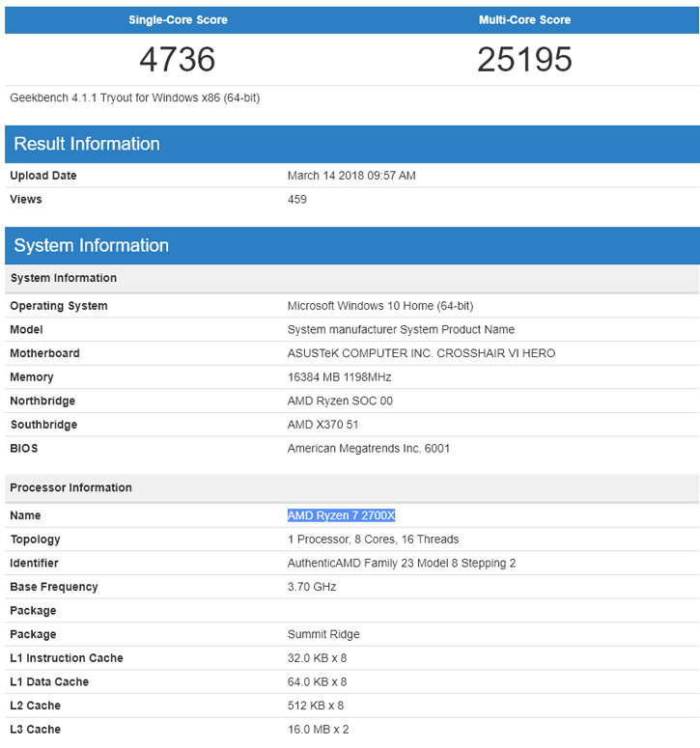Viewport: 700px width, 748px height.
Task: Click the ASUSTeK CROSSHAIR VI HERO value
Action: (x=421, y=353)
